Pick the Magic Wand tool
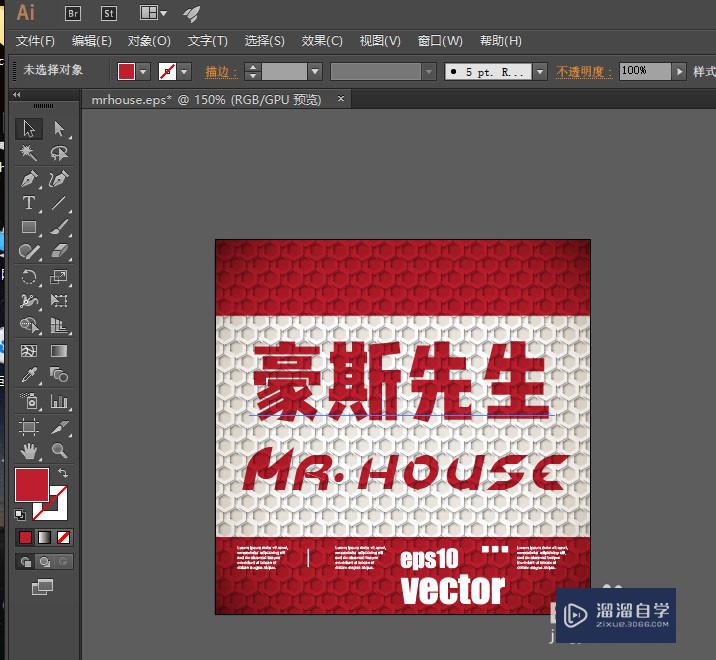This screenshot has height=660, width=716. (29, 153)
